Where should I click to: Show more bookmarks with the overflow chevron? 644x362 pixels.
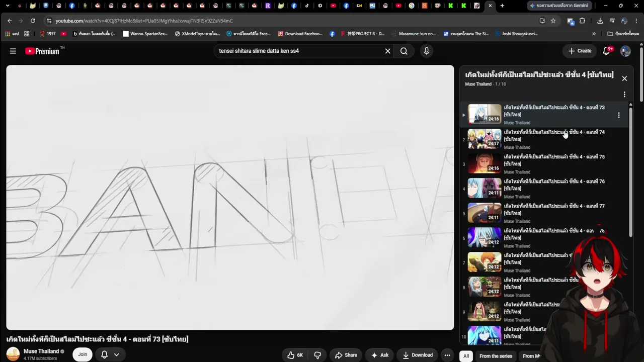point(594,34)
